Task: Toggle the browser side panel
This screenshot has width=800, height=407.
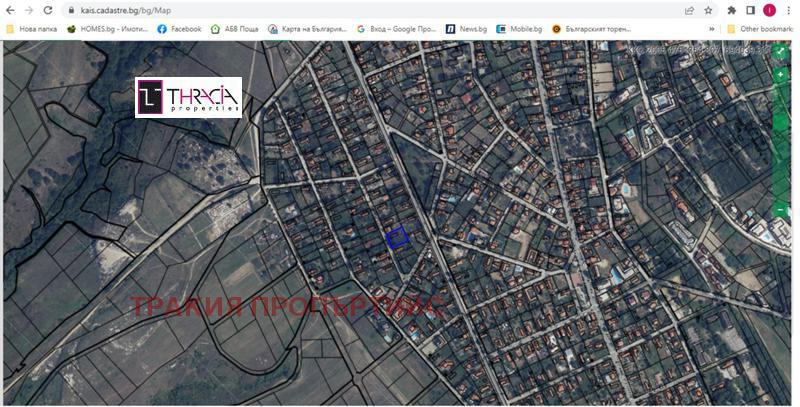Action: [x=750, y=10]
